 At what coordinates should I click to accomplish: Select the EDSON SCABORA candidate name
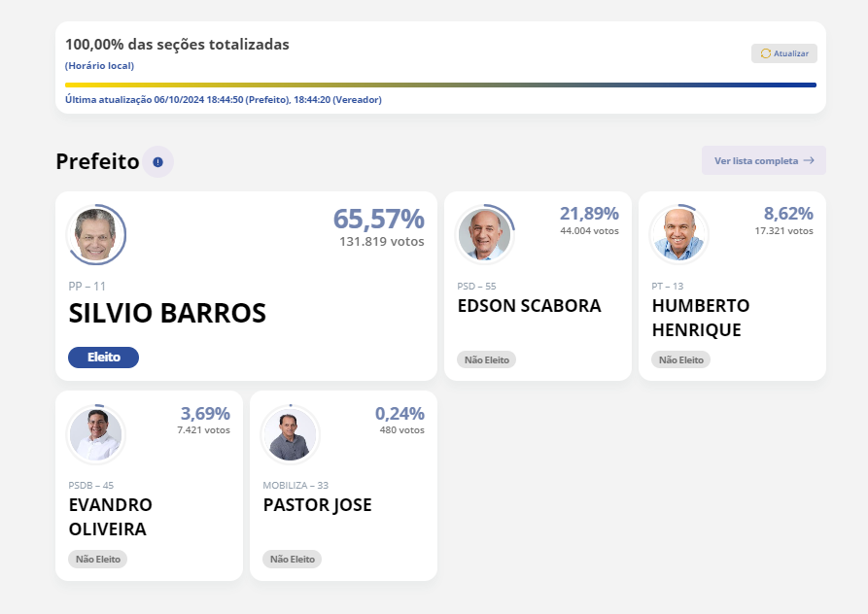tap(529, 306)
